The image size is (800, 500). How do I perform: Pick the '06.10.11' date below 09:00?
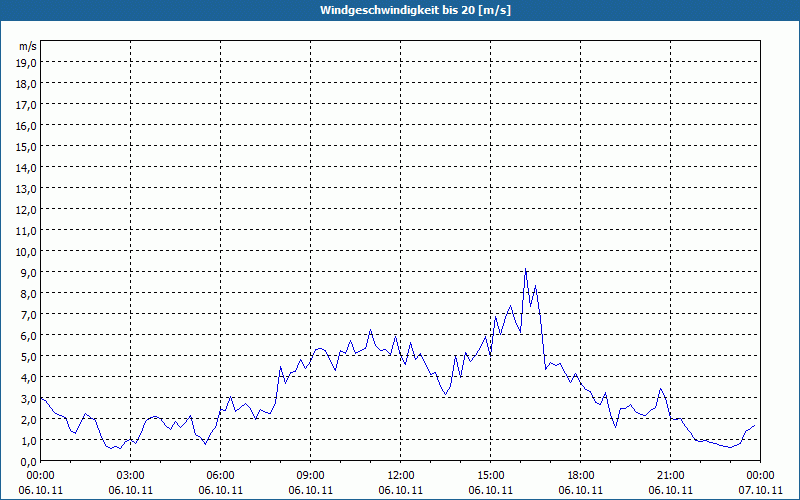(x=311, y=490)
